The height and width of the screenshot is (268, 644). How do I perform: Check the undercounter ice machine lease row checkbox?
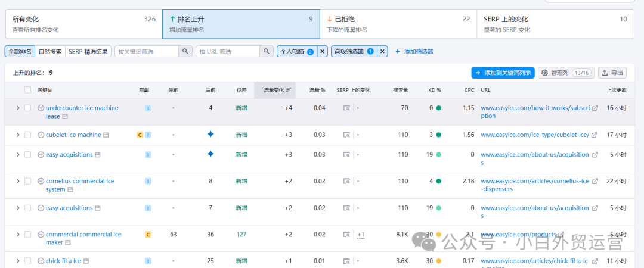click(27, 108)
